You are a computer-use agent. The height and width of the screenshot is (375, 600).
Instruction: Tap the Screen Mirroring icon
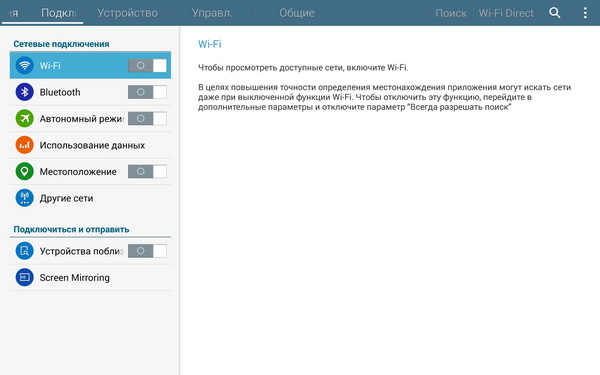coord(24,277)
